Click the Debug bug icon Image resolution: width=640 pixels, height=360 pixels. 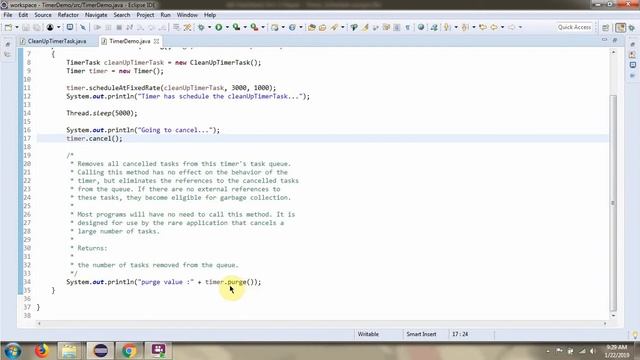point(201,27)
